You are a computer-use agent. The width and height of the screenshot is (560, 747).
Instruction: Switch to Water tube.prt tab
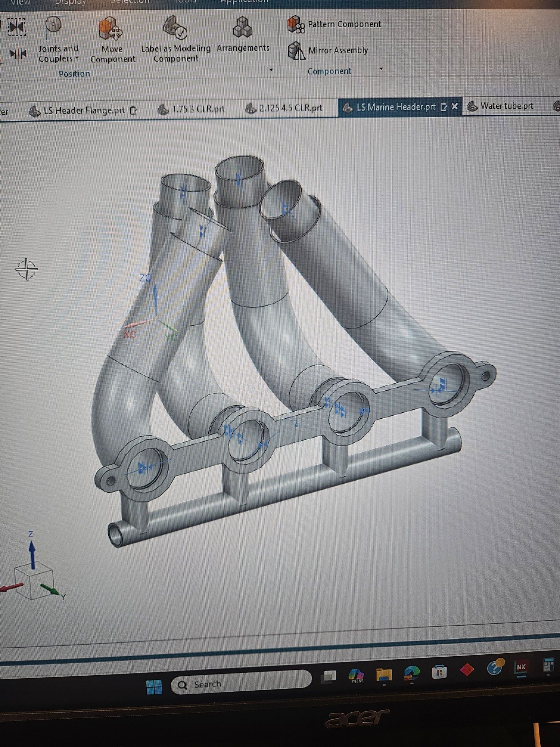click(x=500, y=106)
